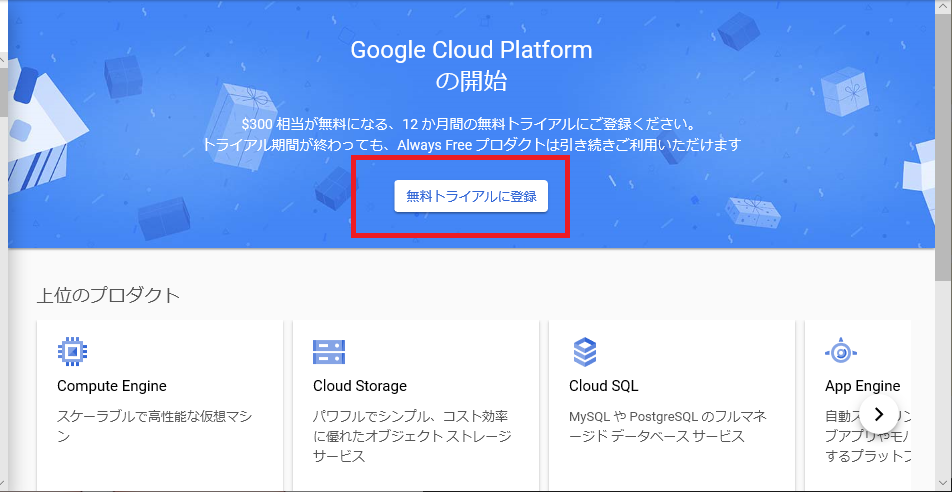Select the Compute Engine card title
The width and height of the screenshot is (952, 492).
click(x=112, y=386)
